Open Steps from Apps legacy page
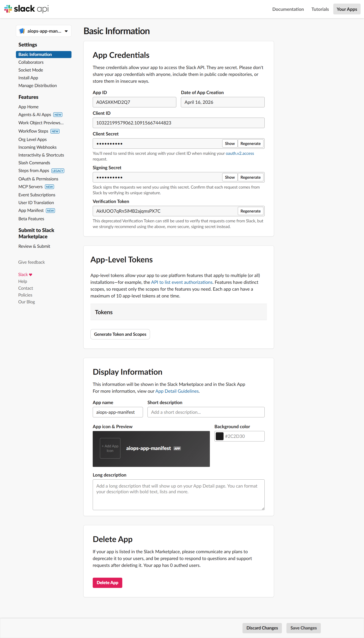 point(34,171)
